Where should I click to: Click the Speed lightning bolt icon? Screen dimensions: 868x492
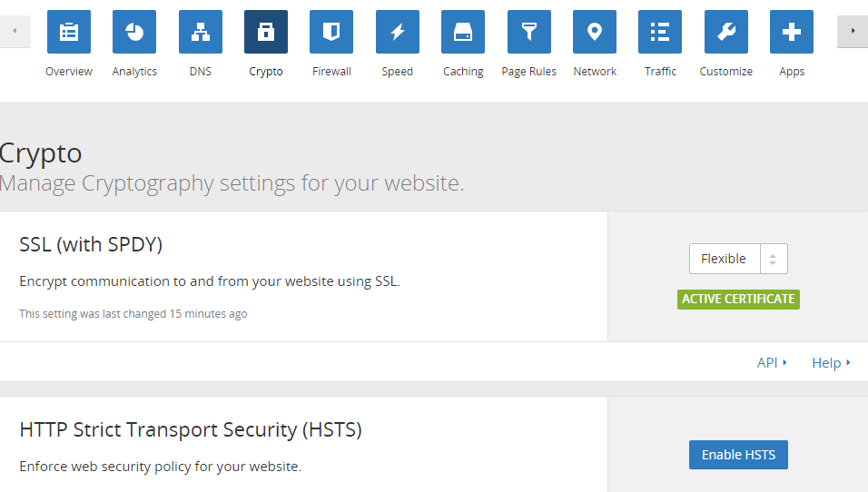398,33
